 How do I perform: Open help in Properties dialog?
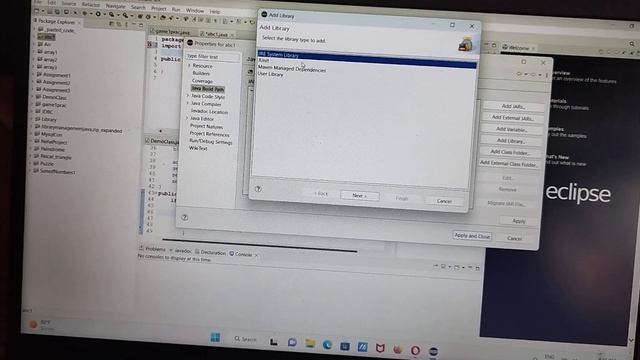184,218
